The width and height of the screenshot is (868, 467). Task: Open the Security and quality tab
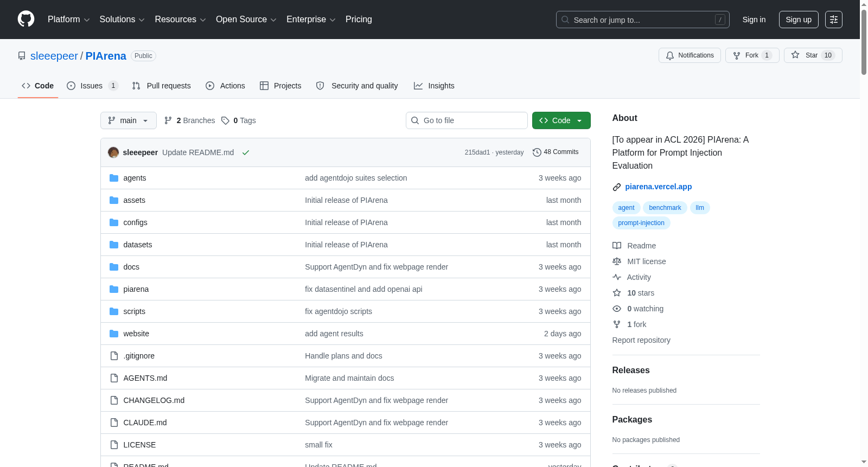coord(357,86)
